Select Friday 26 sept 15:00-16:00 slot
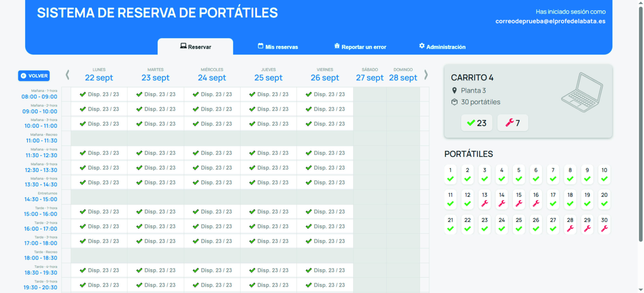644x293 pixels. click(325, 212)
